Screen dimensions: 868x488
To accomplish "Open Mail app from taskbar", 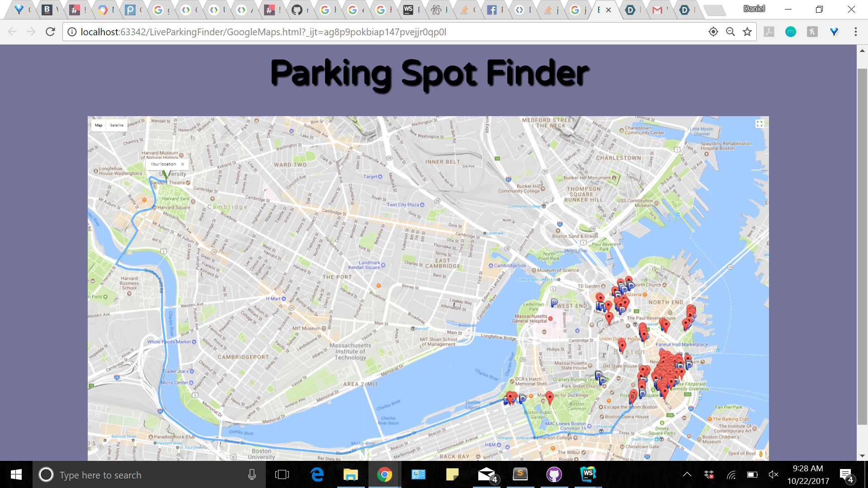I will click(487, 474).
